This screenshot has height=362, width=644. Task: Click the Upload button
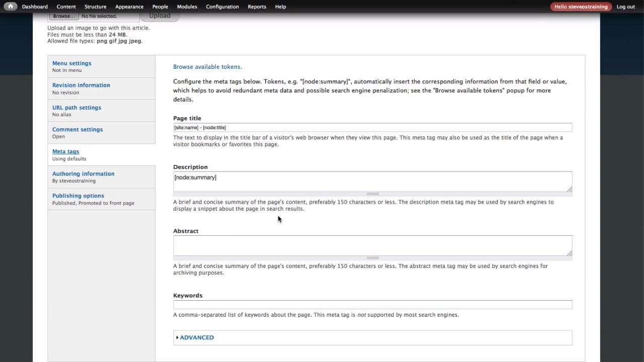point(159,16)
